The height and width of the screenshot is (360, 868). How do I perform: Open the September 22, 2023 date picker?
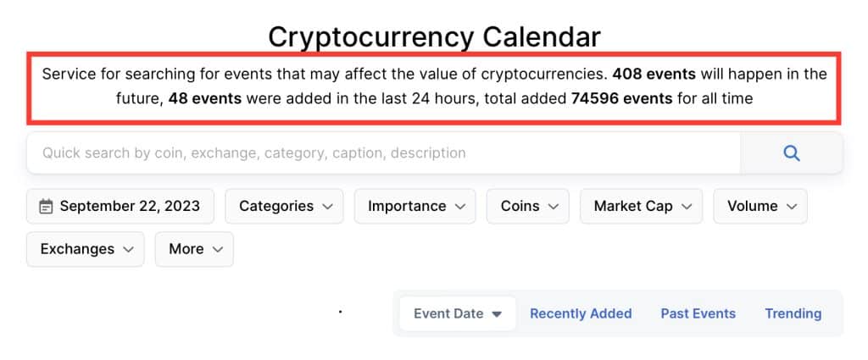pos(120,206)
